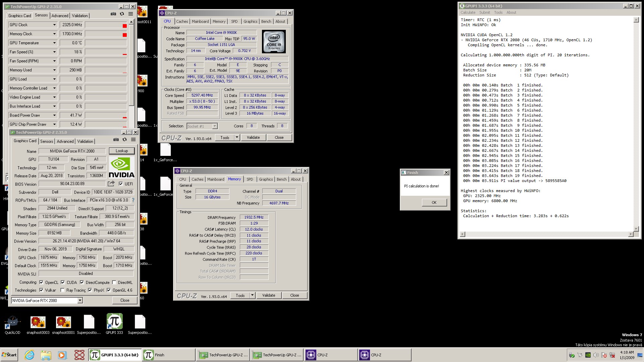Open Windows Media Player from the taskbar

point(62,355)
